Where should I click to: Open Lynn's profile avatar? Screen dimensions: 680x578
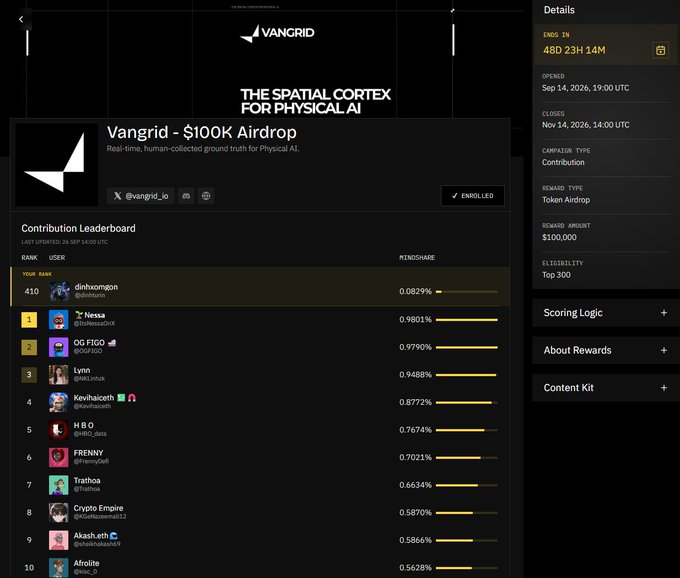point(59,375)
